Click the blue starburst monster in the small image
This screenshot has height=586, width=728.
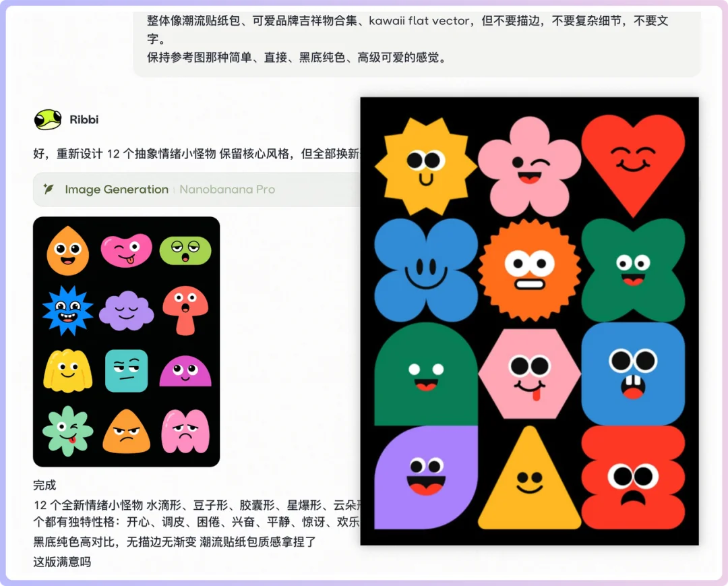click(x=67, y=310)
